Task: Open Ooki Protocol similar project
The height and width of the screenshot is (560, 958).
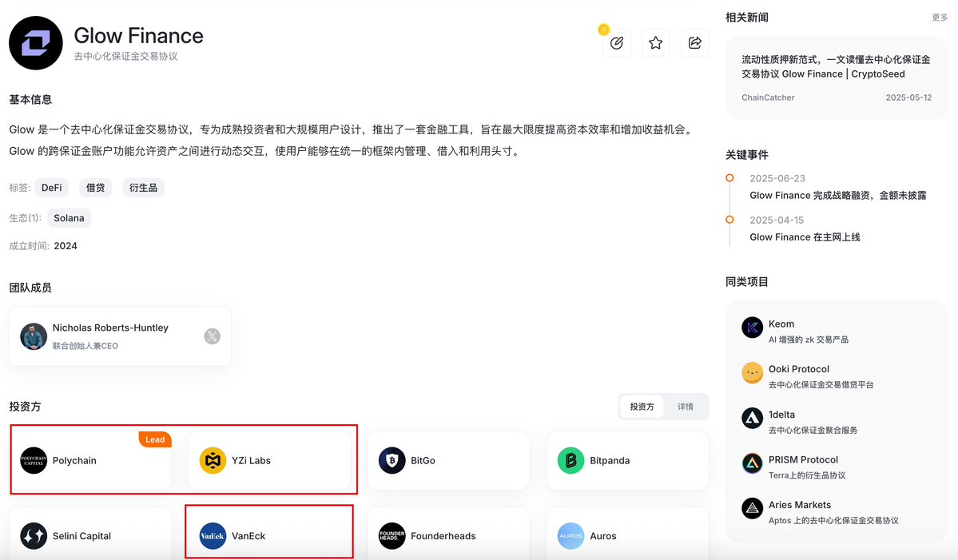Action: pos(836,375)
